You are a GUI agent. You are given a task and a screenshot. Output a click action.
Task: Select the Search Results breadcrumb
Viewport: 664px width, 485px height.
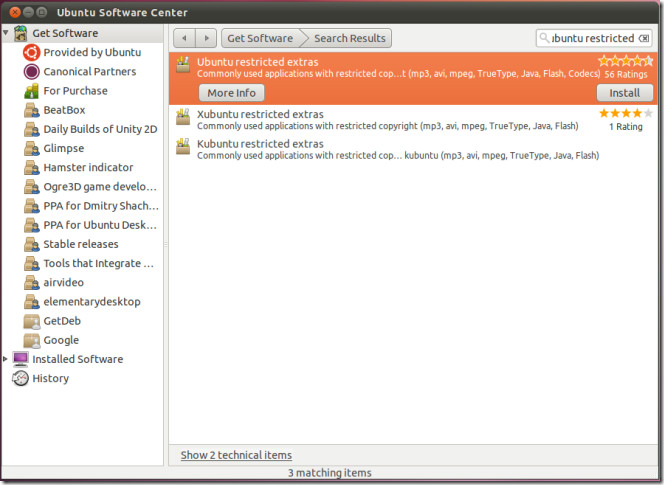(350, 38)
